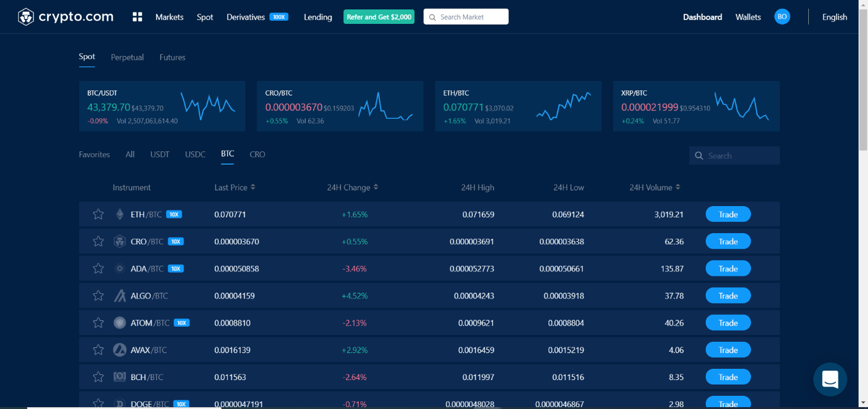Select the Spot market type tab

87,57
